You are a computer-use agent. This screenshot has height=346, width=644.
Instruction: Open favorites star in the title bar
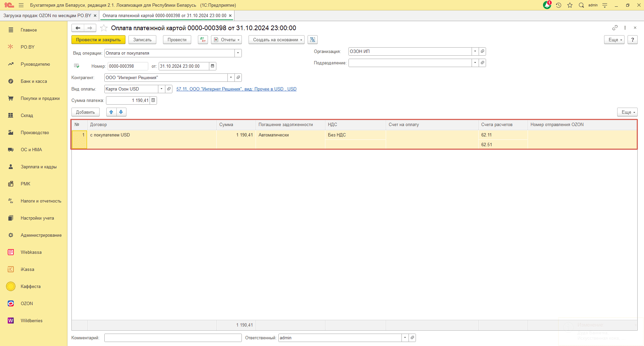(570, 5)
